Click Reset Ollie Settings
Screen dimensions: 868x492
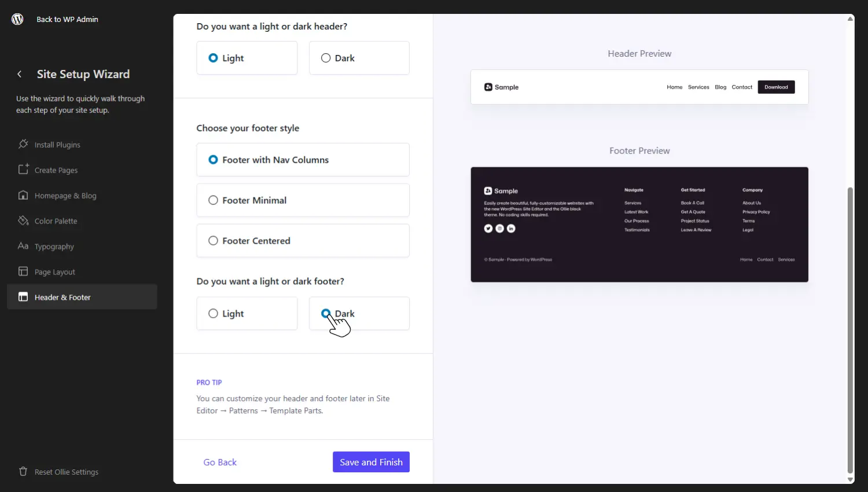[x=67, y=472]
